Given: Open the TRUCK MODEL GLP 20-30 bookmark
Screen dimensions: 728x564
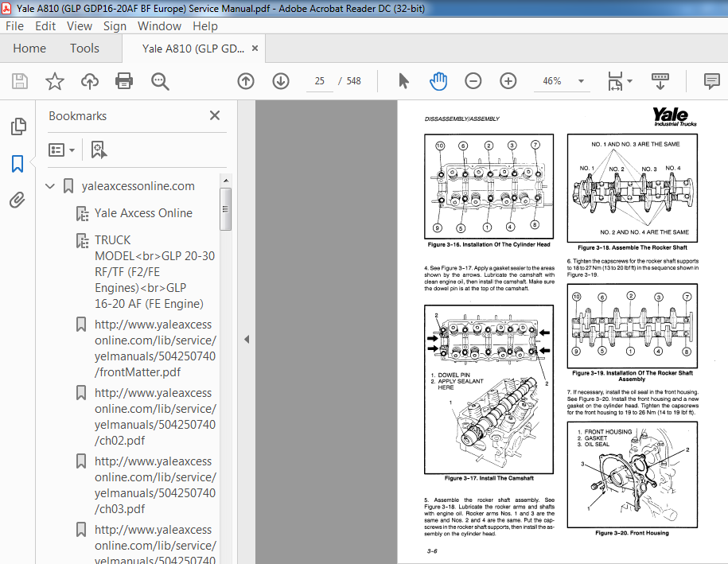Looking at the screenshot, I should click(154, 272).
